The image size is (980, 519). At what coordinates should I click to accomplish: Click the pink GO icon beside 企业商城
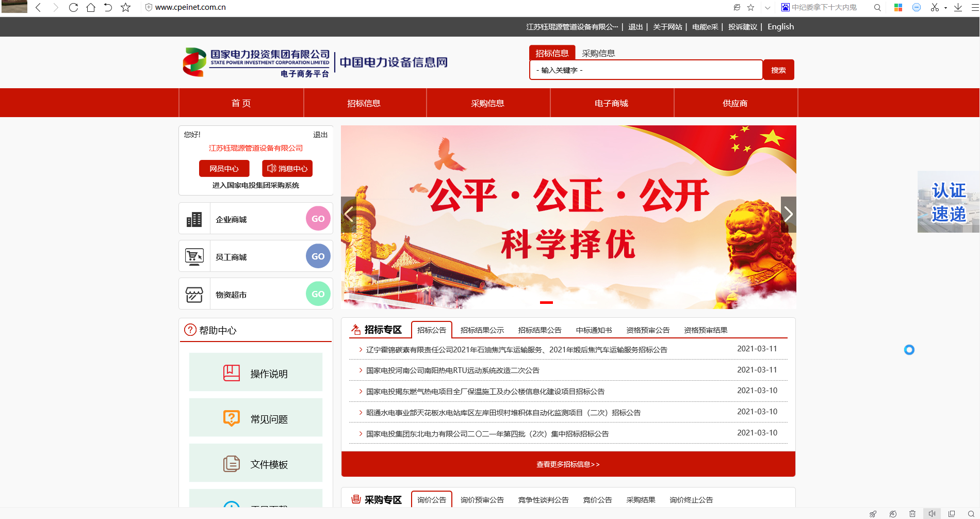click(318, 218)
